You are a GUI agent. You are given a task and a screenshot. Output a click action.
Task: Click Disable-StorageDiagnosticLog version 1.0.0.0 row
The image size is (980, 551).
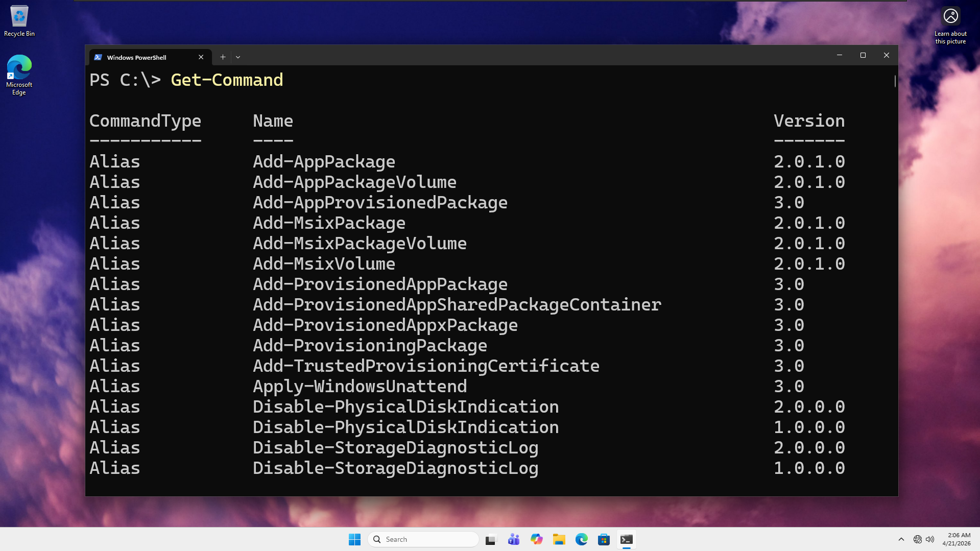[467, 468]
